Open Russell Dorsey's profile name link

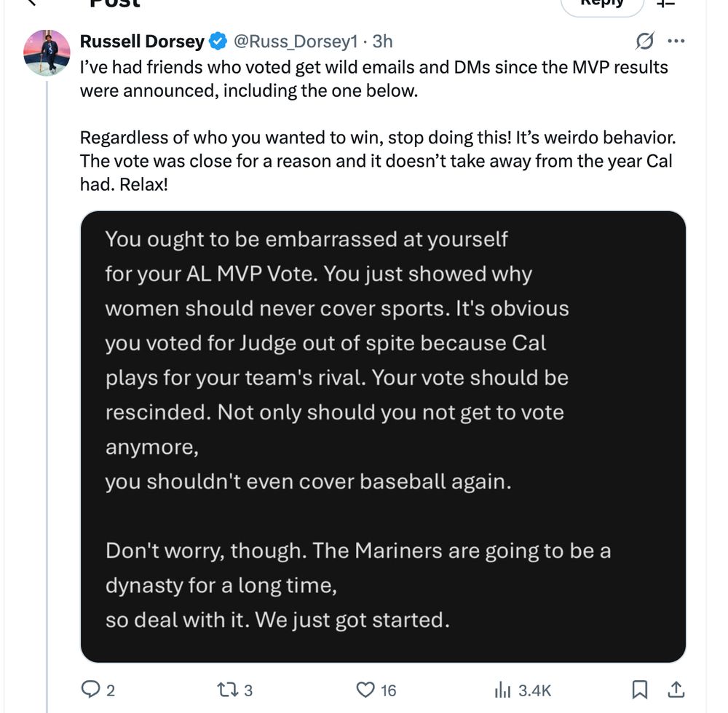tap(142, 42)
